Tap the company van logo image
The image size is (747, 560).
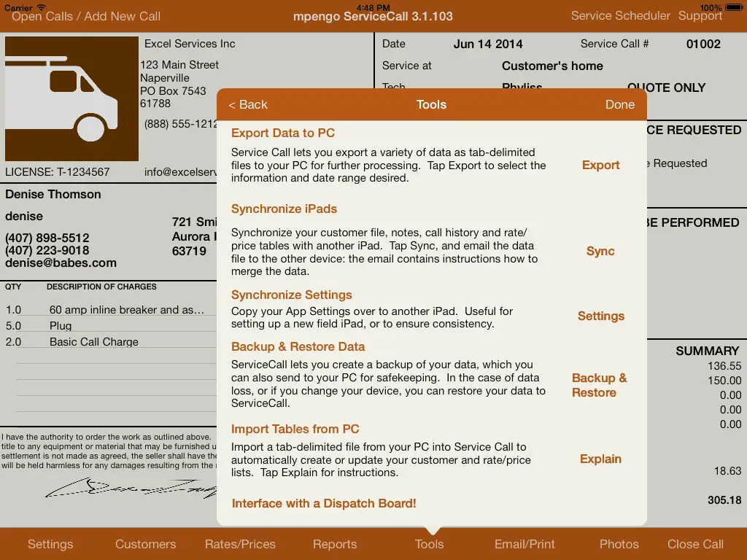pos(71,98)
